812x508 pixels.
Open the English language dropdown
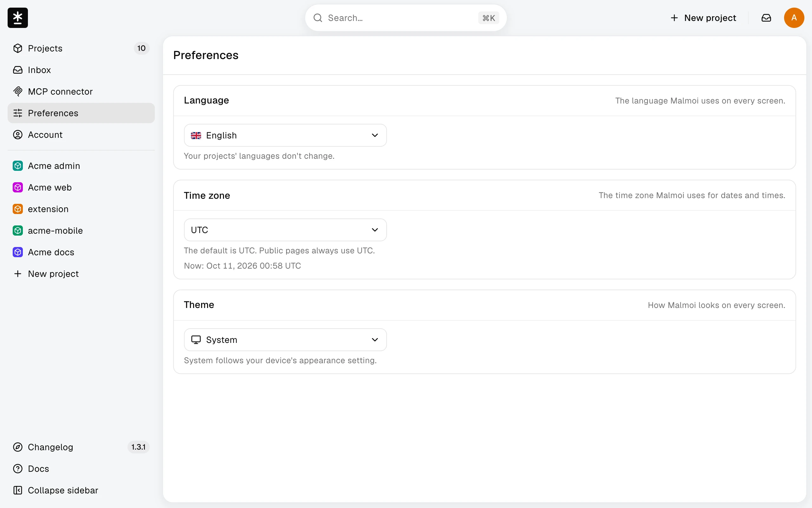(x=285, y=135)
